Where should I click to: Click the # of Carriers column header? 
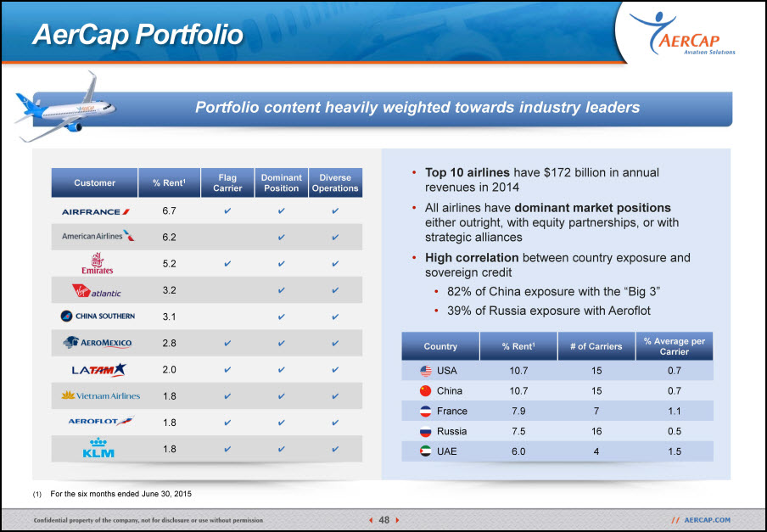point(596,346)
